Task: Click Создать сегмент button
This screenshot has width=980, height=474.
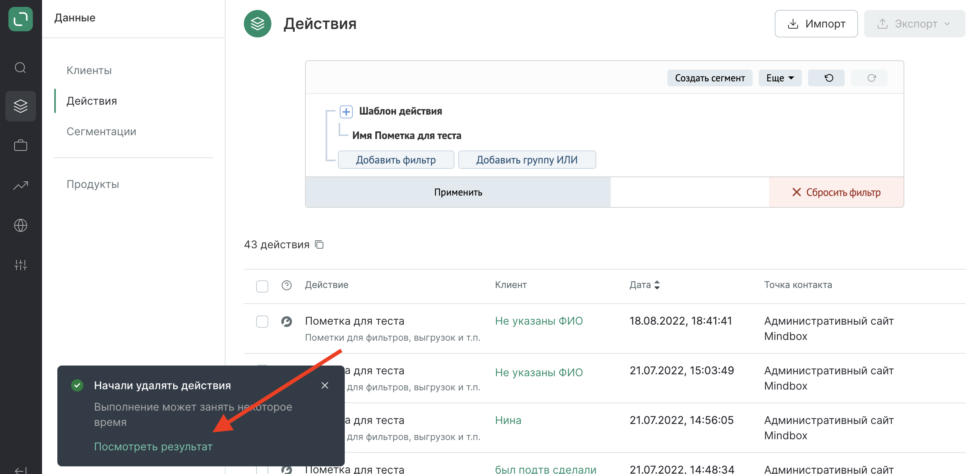Action: 710,78
